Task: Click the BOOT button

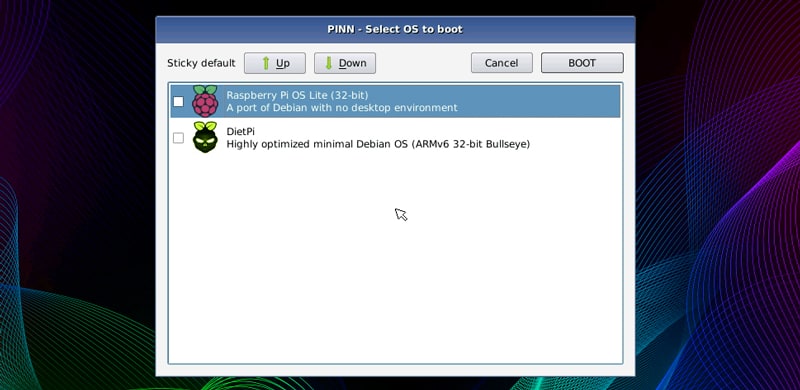Action: point(582,63)
